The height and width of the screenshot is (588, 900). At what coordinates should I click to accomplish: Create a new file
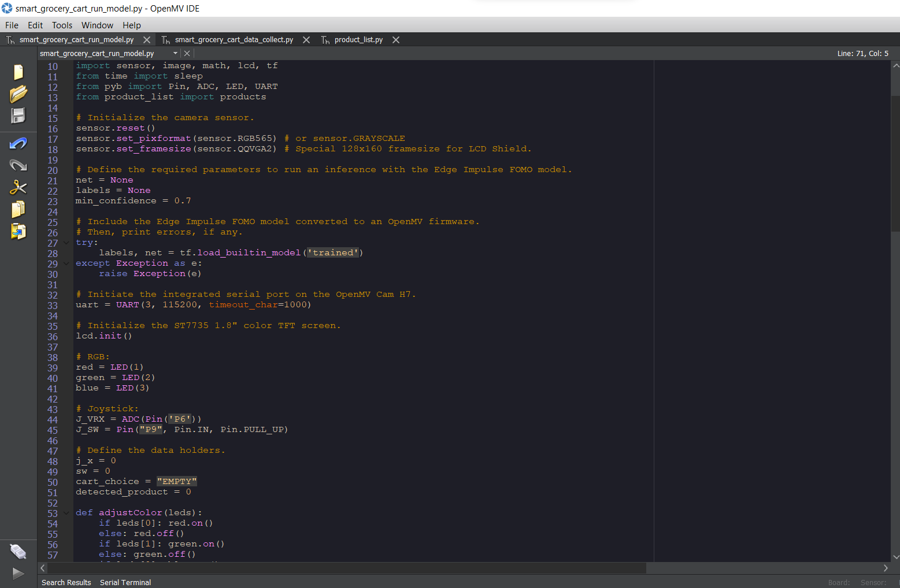18,72
